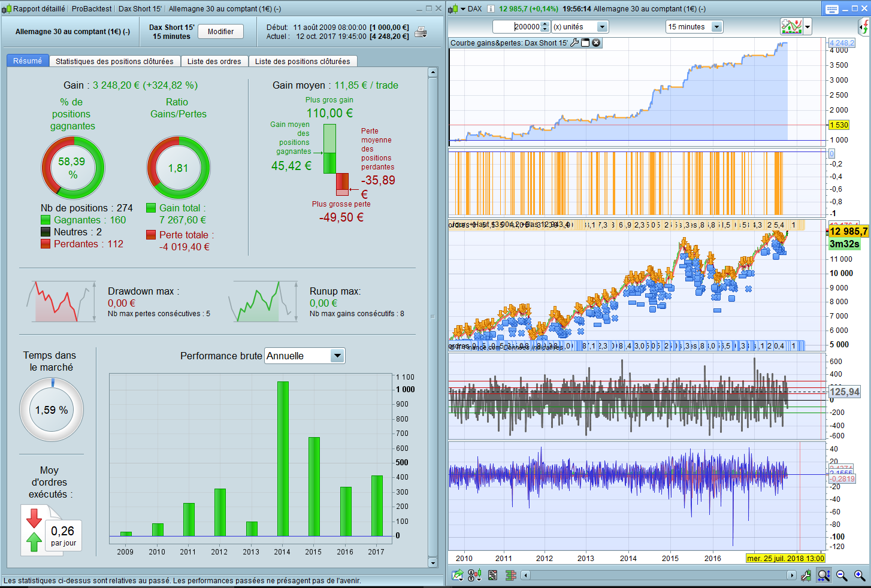Click the Plus gros gain 110,00 € value
This screenshot has height=588, width=871.
[x=329, y=113]
